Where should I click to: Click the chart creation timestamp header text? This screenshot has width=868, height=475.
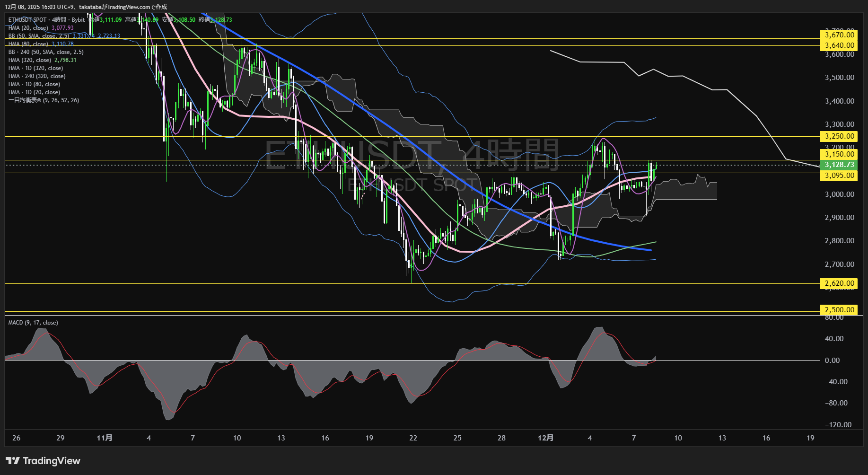point(86,7)
